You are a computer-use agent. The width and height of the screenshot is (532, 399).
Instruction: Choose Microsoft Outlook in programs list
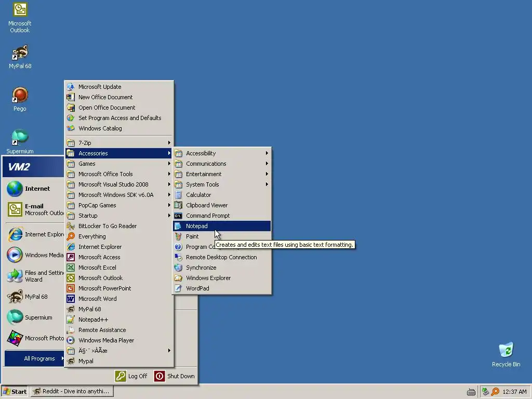pos(119,278)
